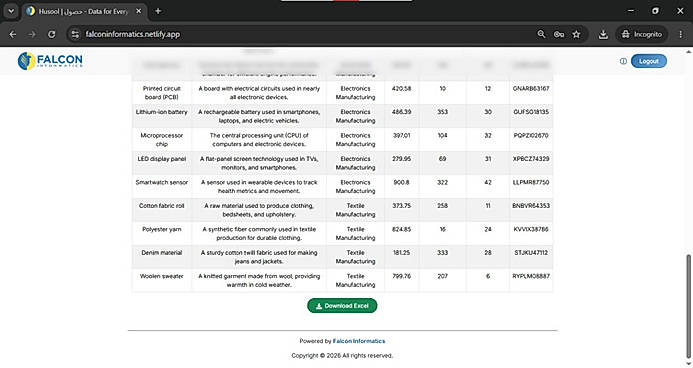Click the scrollbar down arrow
693x368 pixels.
pos(688,364)
